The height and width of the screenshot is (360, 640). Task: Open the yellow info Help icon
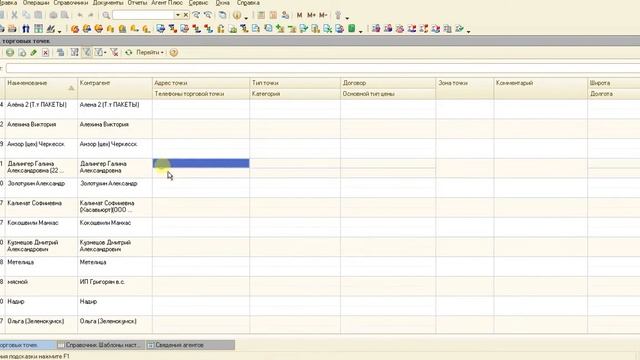(x=237, y=16)
